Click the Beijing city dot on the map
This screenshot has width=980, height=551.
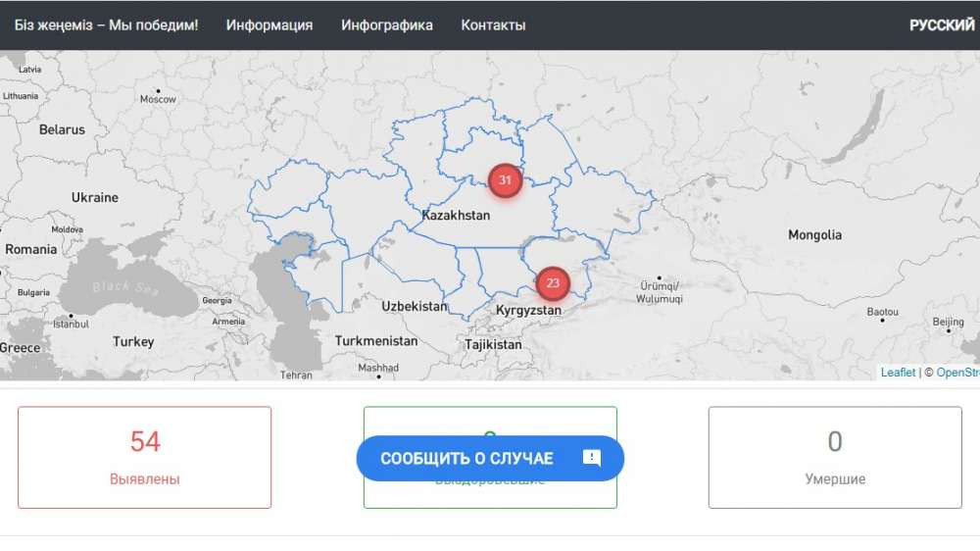948,331
